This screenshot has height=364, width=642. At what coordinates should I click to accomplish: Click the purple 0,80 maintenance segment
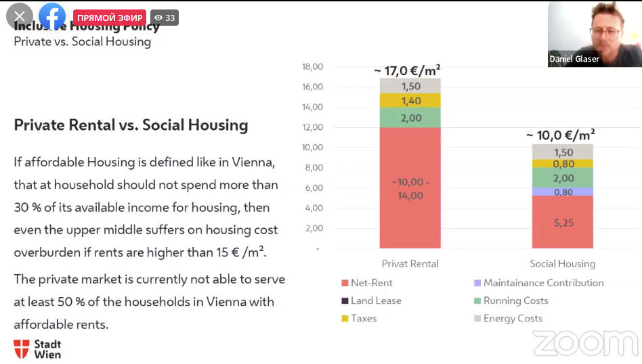point(562,192)
